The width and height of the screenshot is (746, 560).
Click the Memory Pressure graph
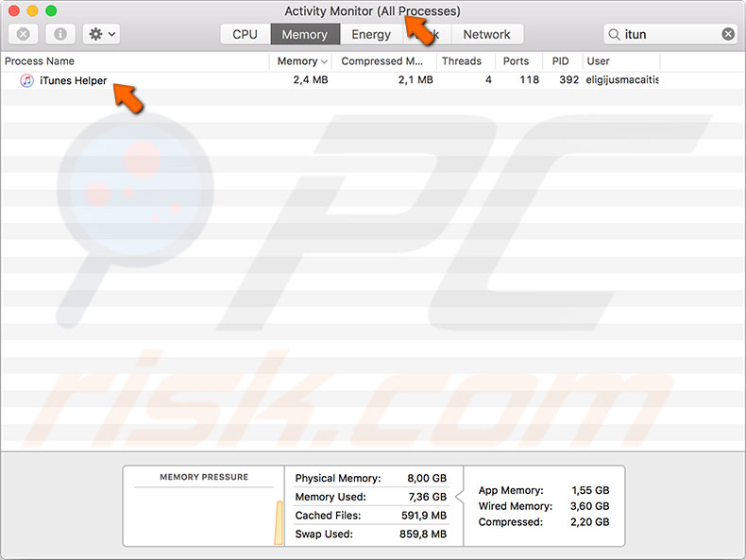[204, 505]
